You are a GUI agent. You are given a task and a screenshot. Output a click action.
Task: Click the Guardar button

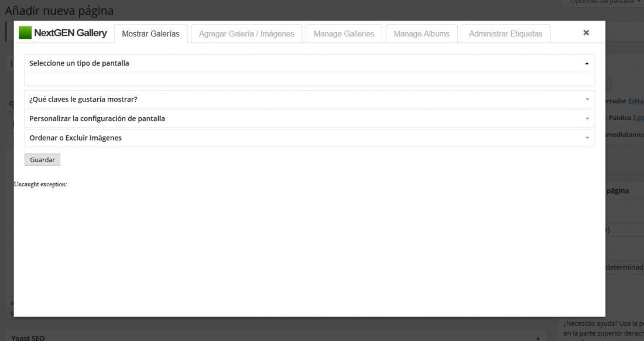point(42,160)
